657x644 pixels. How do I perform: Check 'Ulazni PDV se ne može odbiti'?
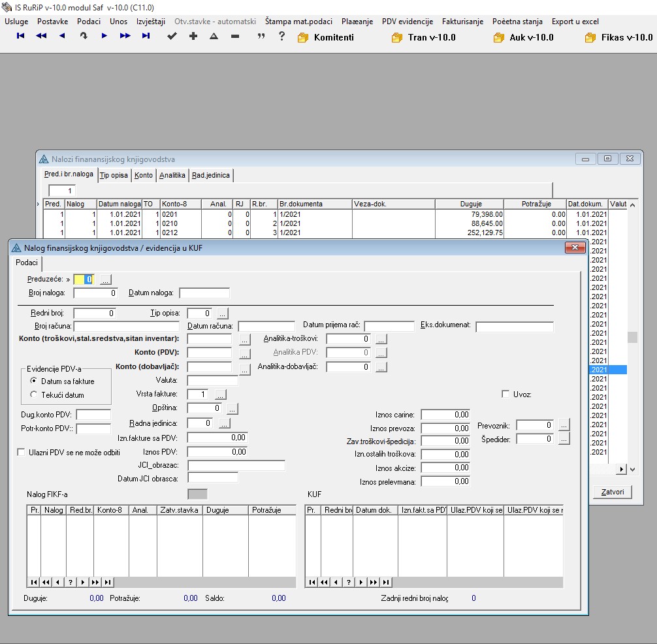point(21,452)
